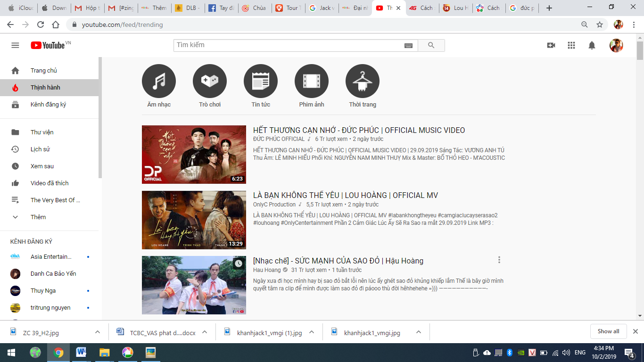Expand the Thêm sidebar section

(38, 217)
